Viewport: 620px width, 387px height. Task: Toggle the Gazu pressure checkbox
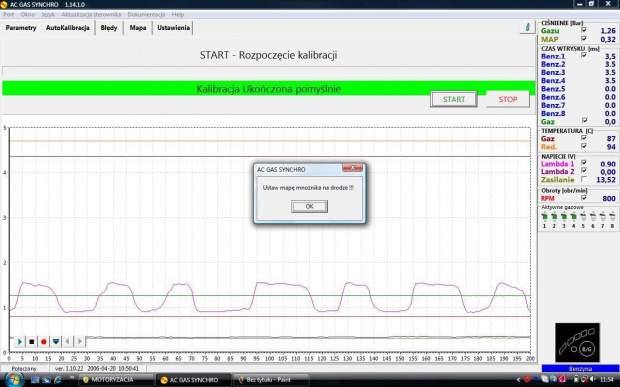click(584, 30)
